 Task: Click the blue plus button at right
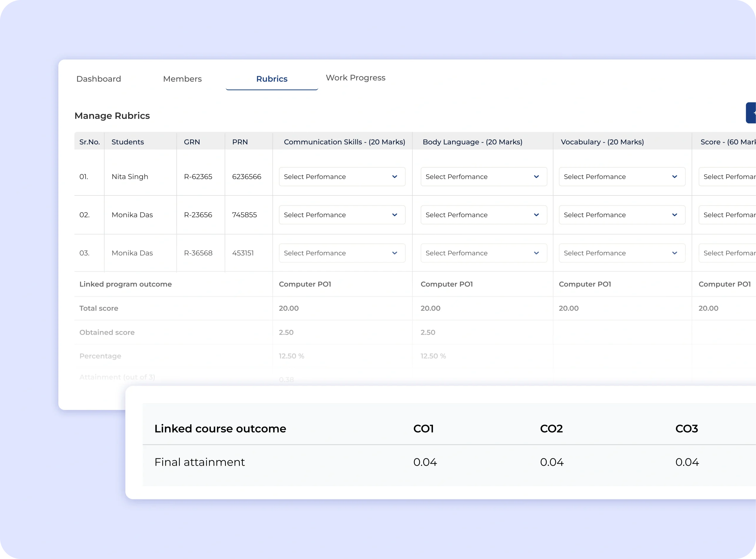coord(751,113)
